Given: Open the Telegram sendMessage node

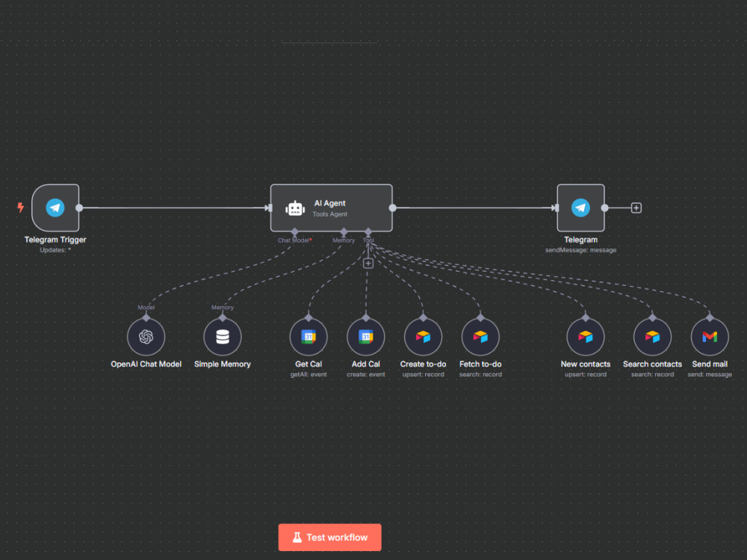Looking at the screenshot, I should (580, 208).
